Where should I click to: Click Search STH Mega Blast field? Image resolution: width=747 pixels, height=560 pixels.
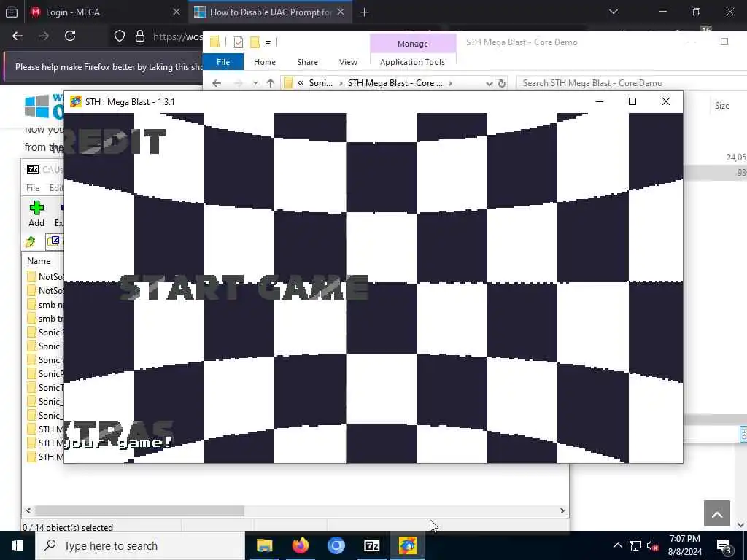click(x=631, y=83)
